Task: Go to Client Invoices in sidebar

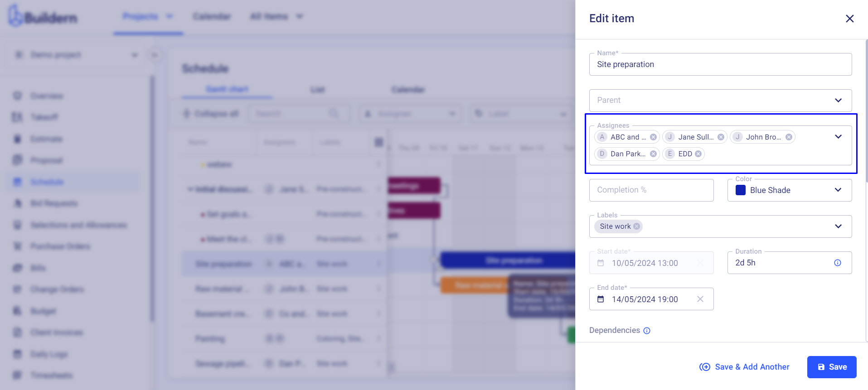Action: pyautogui.click(x=57, y=332)
